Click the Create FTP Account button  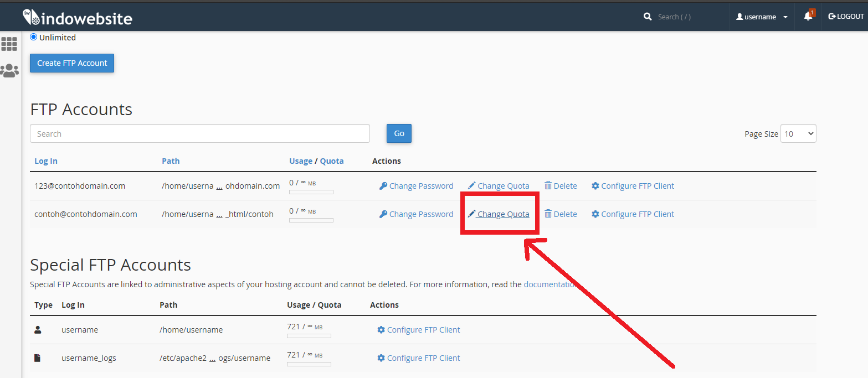pos(72,63)
